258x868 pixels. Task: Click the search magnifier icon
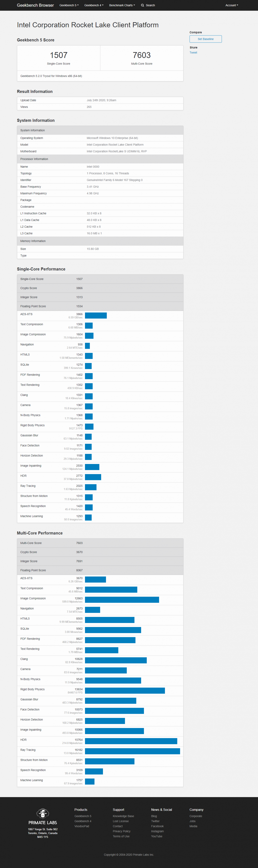142,5
